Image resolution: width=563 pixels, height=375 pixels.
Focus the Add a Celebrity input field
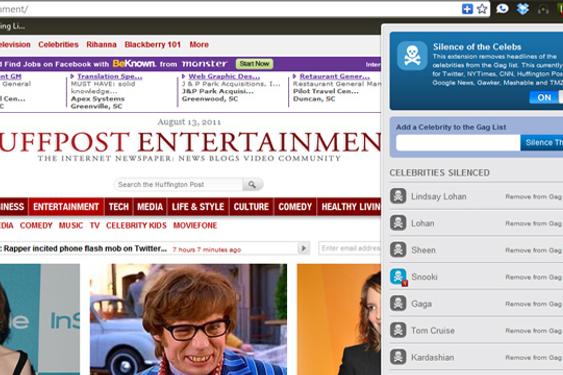click(x=458, y=143)
